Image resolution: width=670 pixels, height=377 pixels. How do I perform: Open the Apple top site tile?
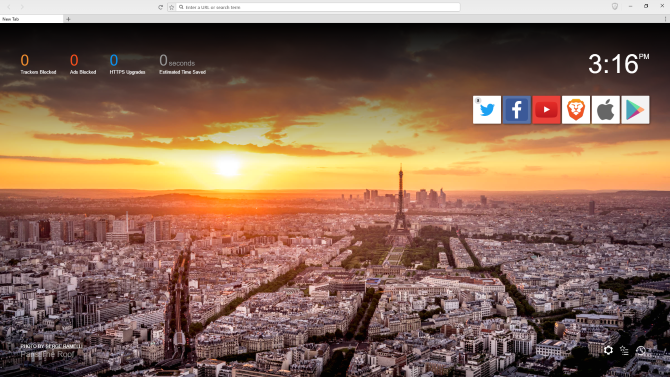pyautogui.click(x=605, y=110)
